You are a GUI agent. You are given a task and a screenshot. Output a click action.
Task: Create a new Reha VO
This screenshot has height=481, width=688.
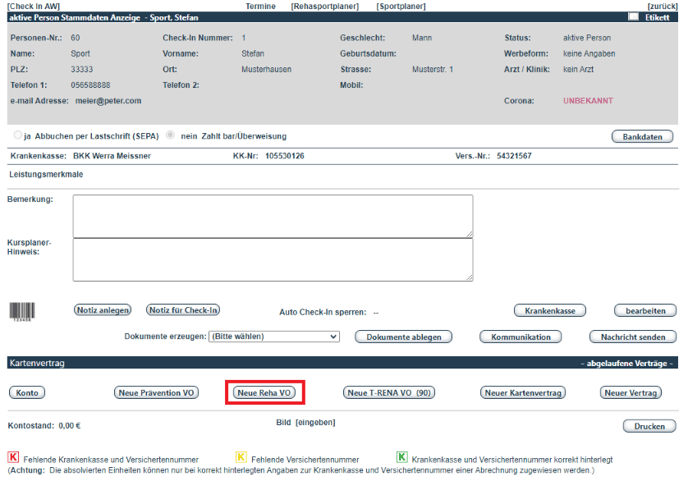pos(264,393)
